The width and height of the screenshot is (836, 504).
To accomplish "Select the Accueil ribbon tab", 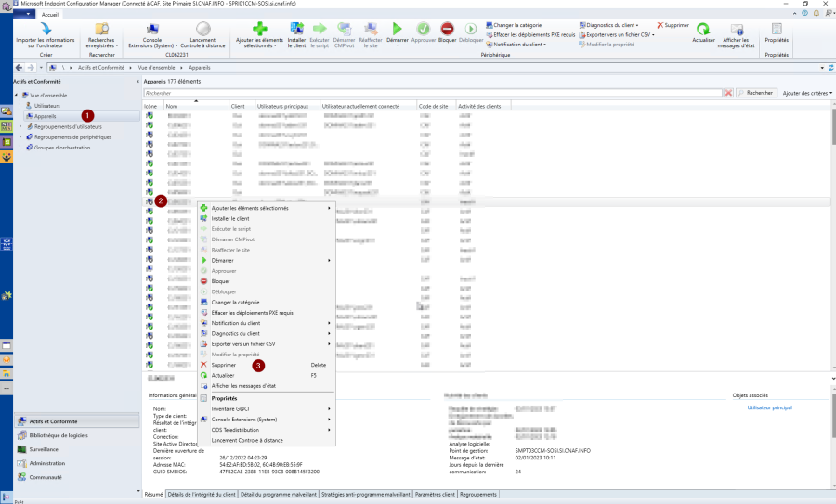I will tap(50, 14).
